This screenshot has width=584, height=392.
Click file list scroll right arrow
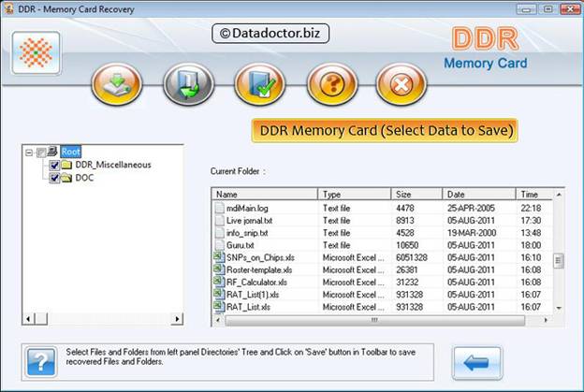tap(546, 320)
